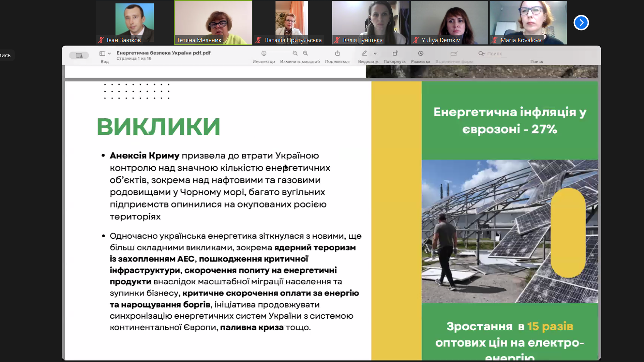This screenshot has width=644, height=362.
Task: Click the zoom out magnifier icon
Action: (295, 54)
